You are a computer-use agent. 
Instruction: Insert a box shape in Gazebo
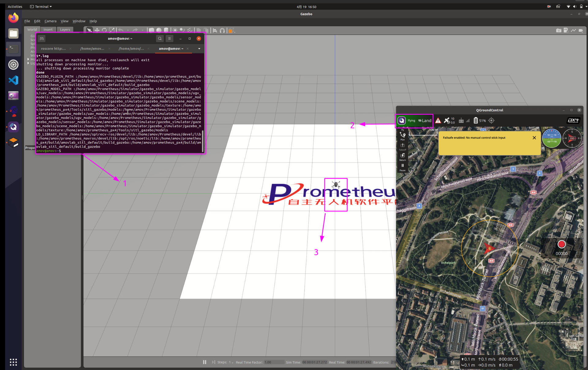151,30
